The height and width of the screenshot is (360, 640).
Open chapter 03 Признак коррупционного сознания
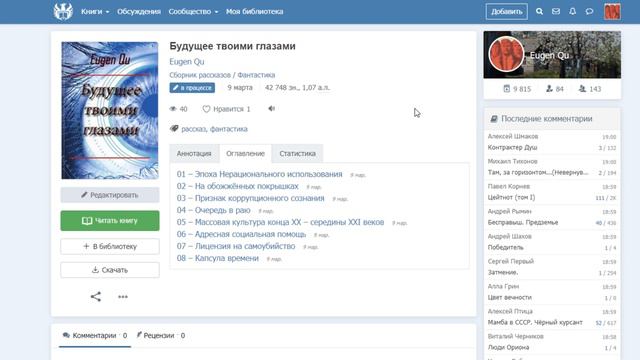251,198
